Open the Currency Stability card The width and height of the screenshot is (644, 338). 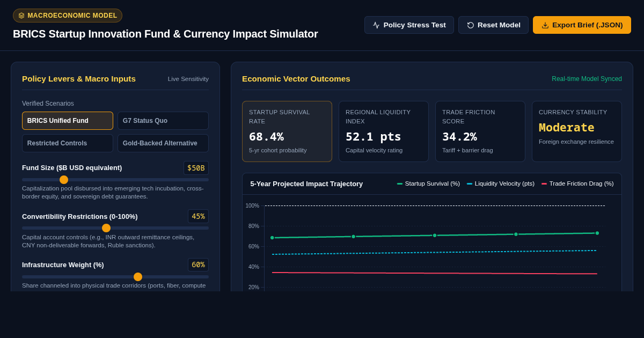coord(577,131)
